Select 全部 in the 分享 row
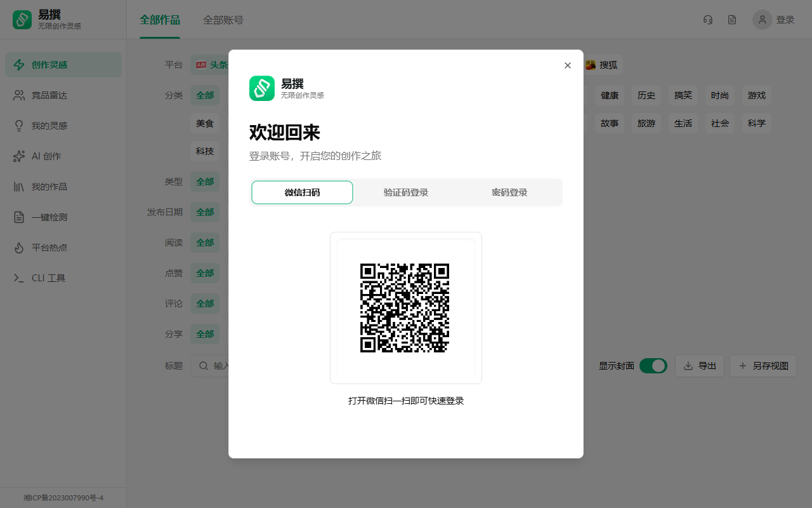812x508 pixels. 205,334
